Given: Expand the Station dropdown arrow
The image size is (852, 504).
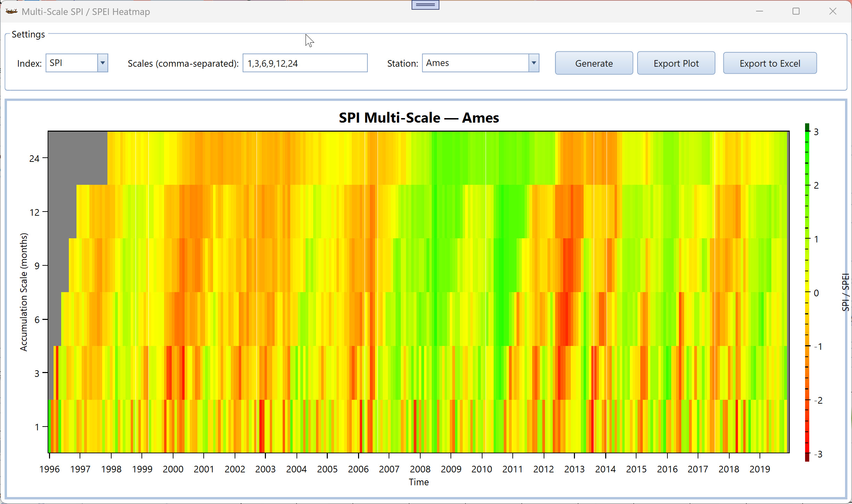Looking at the screenshot, I should point(534,63).
